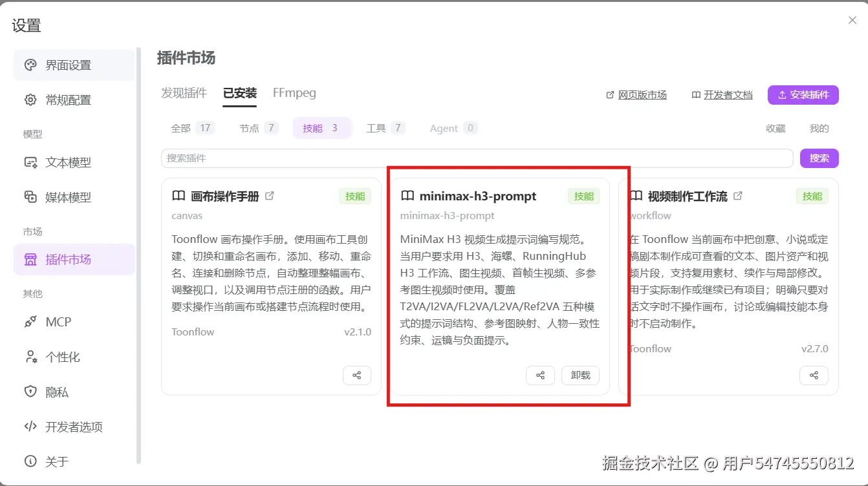Image resolution: width=868 pixels, height=486 pixels.
Task: Filter plugins by 工具 category
Action: (385, 128)
